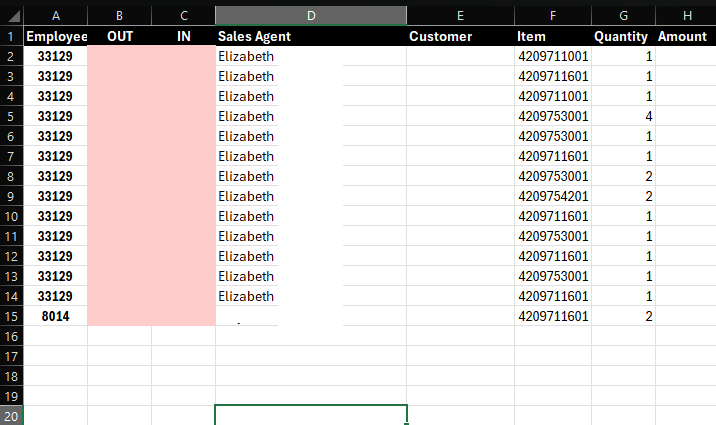Select quantity 1 in row 12
716x425 pixels.
click(623, 256)
